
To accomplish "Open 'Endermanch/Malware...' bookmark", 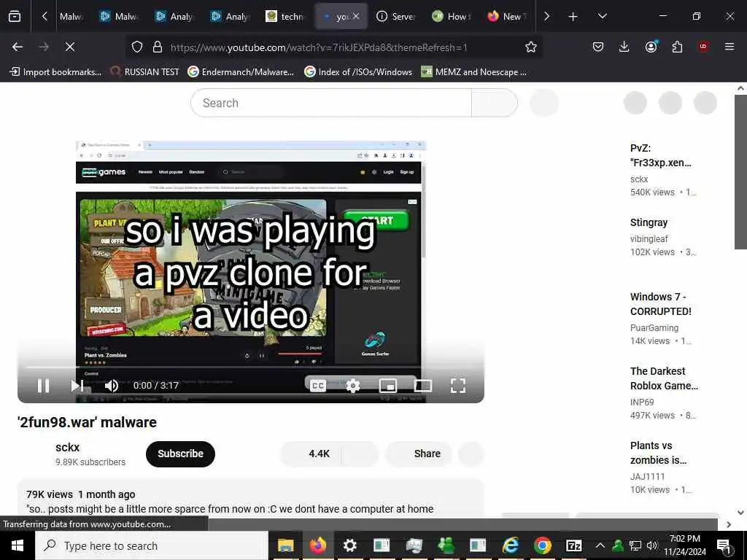I will 241,72.
